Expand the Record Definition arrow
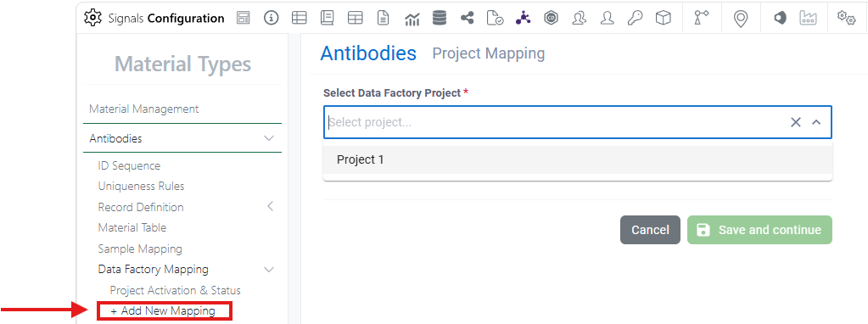This screenshot has height=324, width=868. point(270,207)
